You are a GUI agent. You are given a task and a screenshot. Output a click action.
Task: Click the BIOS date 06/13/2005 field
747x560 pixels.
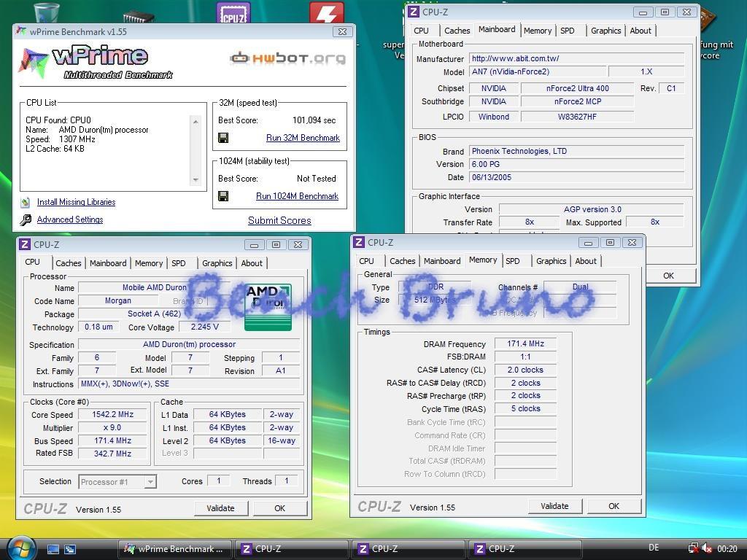pyautogui.click(x=577, y=177)
